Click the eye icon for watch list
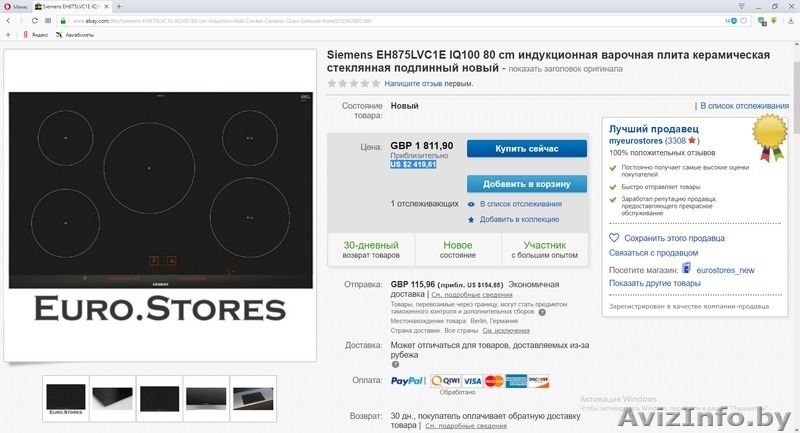 pos(471,204)
